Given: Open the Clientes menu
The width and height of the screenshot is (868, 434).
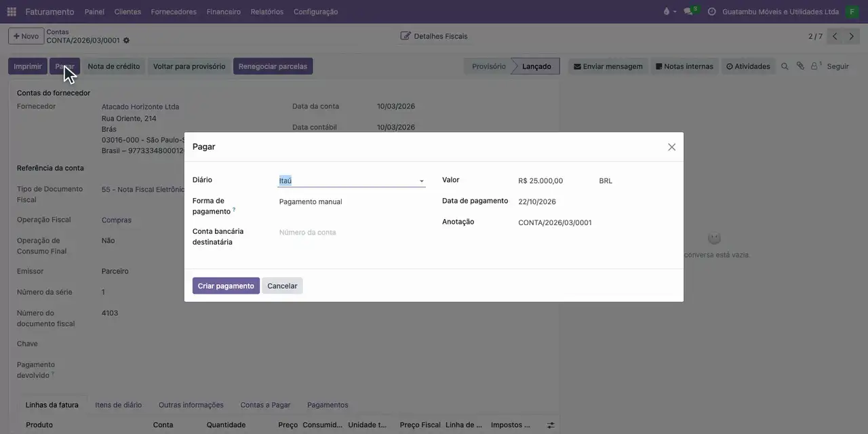Looking at the screenshot, I should pyautogui.click(x=127, y=12).
